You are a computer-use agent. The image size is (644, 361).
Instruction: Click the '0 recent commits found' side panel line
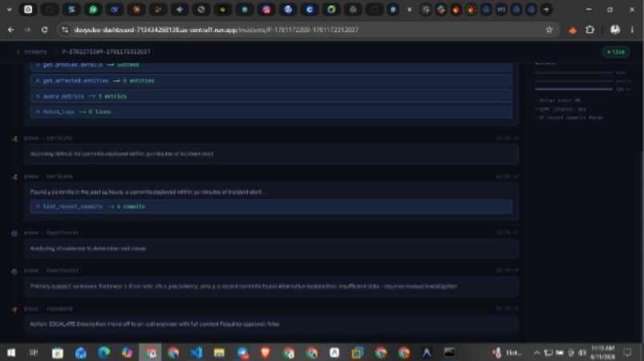(569, 117)
